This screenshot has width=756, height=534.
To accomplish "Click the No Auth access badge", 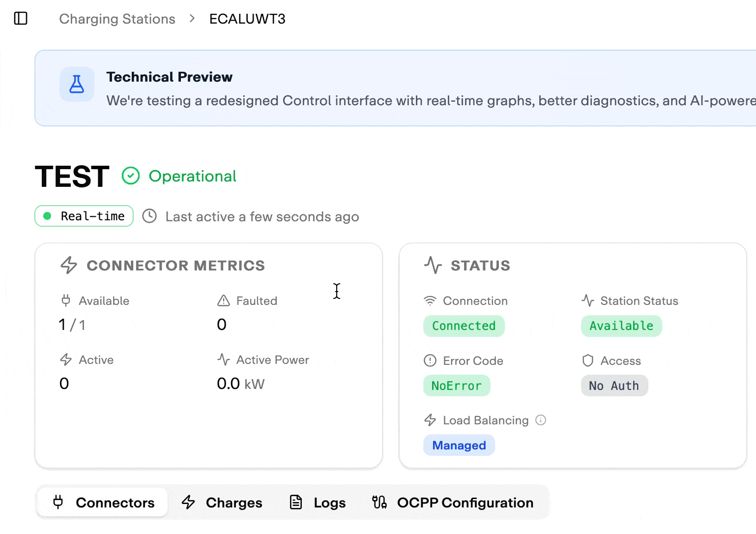I will click(614, 386).
